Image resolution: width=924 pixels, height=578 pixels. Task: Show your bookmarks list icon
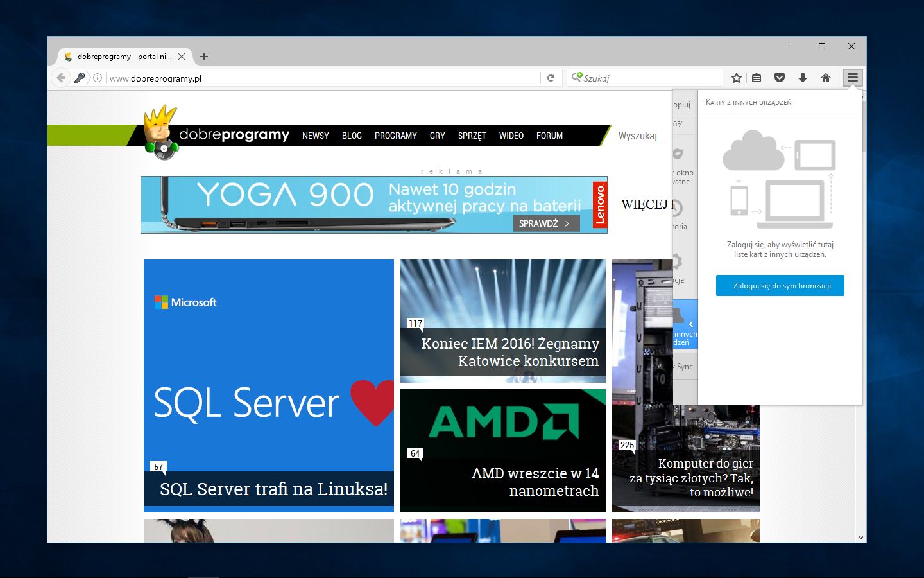[757, 78]
